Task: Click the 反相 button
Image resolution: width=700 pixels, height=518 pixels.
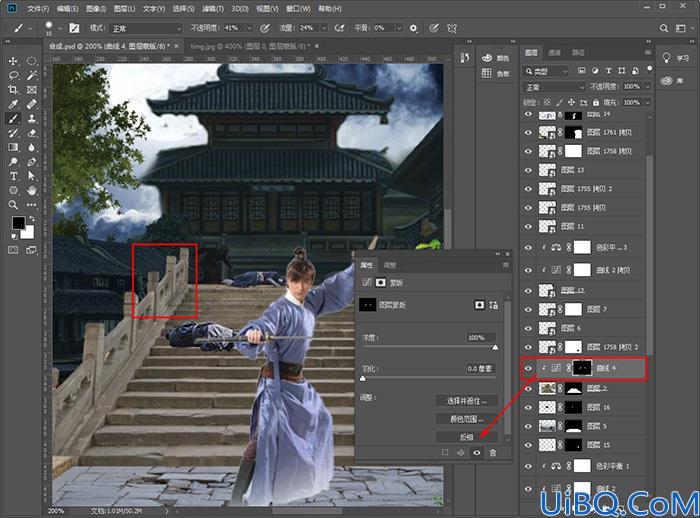Action: tap(467, 437)
